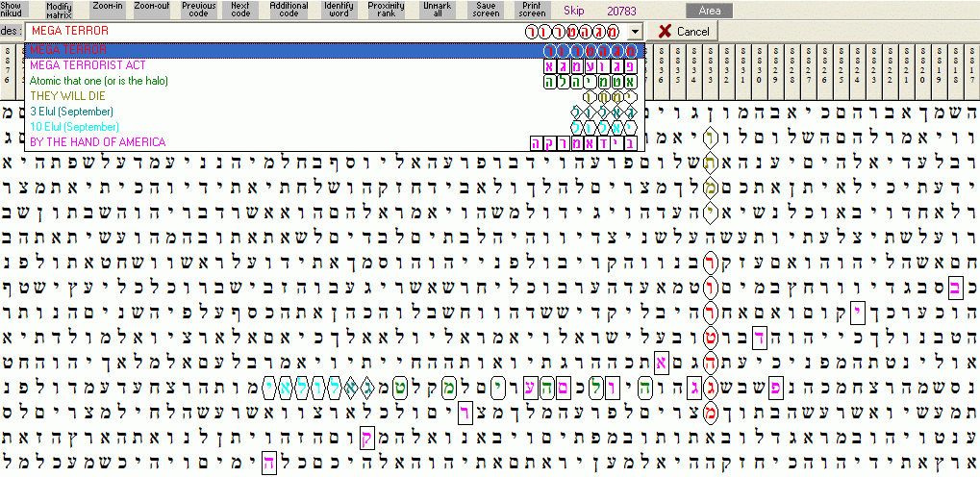Select '10 Elul (September)' list entry

point(335,127)
